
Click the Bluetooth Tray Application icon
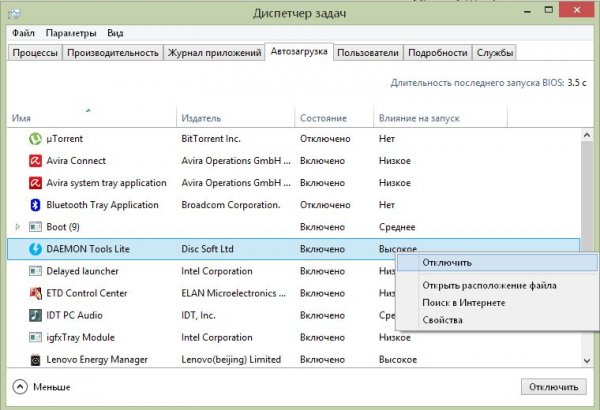coord(35,205)
